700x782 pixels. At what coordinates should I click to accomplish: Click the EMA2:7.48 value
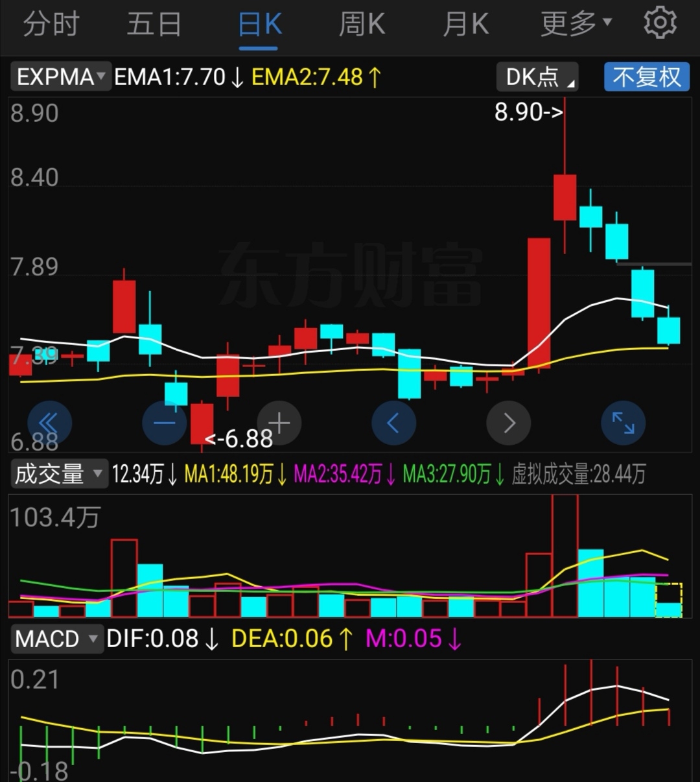[317, 77]
